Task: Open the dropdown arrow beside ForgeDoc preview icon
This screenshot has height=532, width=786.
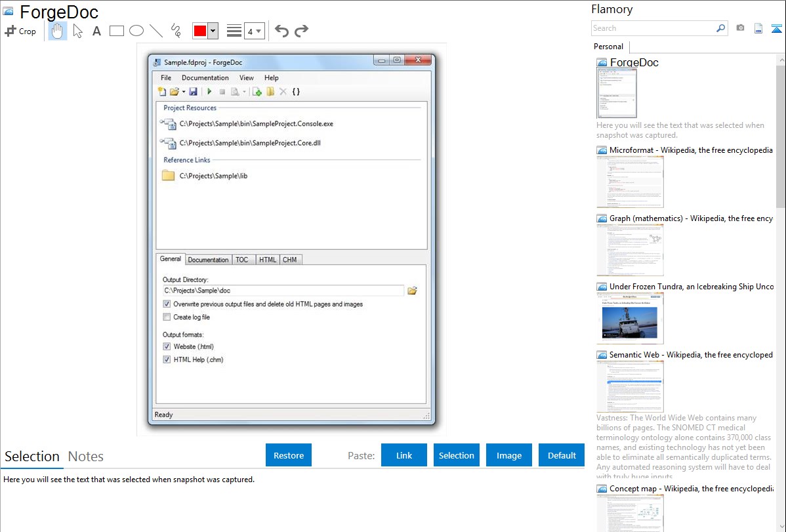Action: (244, 92)
